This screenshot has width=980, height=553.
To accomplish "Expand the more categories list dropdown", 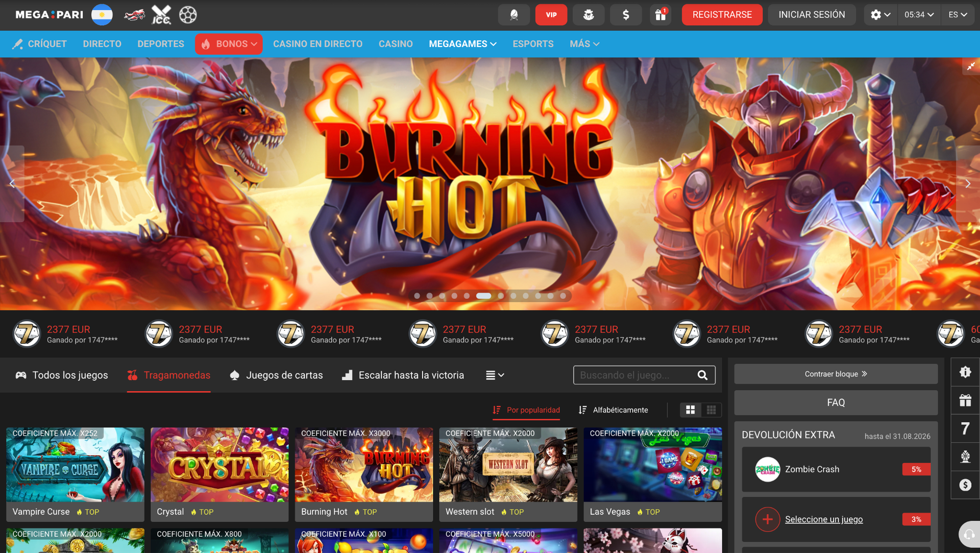I will pyautogui.click(x=495, y=375).
